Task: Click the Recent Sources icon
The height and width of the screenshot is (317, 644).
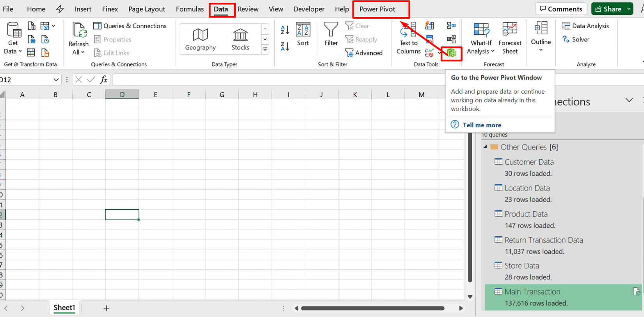Action: point(45,39)
